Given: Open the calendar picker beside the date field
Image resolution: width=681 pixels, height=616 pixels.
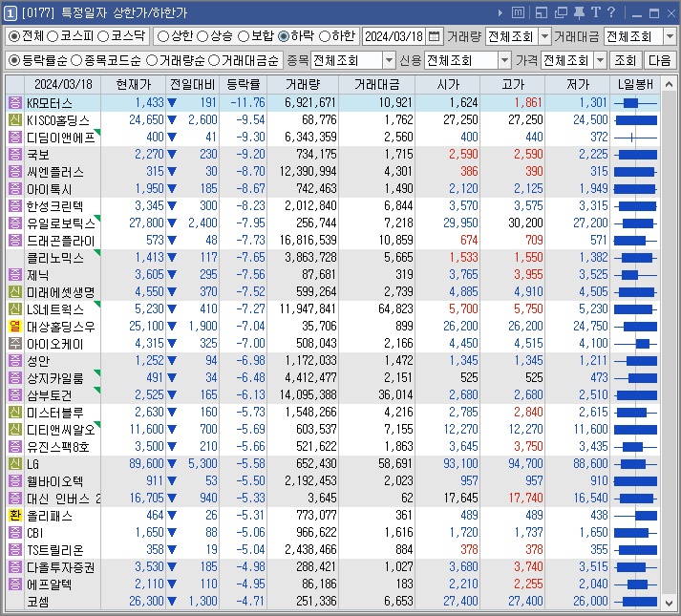Looking at the screenshot, I should [x=434, y=36].
